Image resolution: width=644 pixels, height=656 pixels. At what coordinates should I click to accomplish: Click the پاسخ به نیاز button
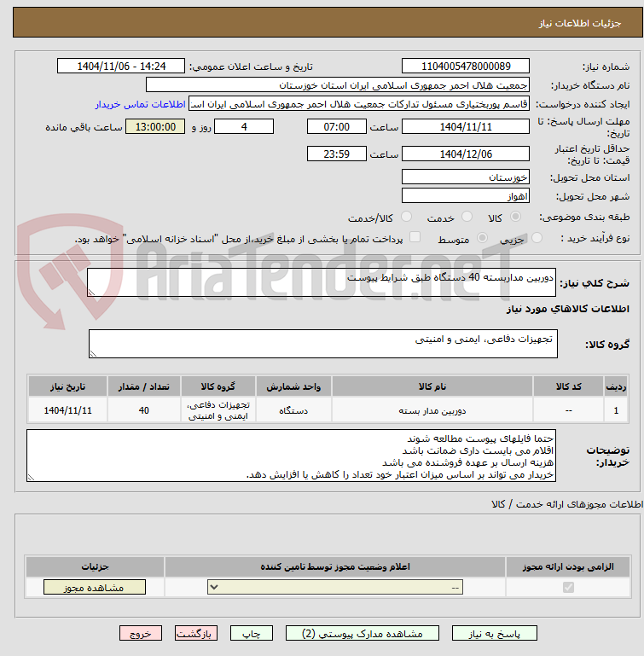click(x=494, y=634)
